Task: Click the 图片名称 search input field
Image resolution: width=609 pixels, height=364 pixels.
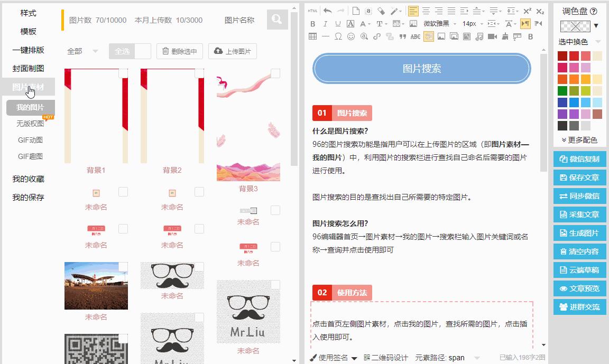Action: pyautogui.click(x=243, y=20)
